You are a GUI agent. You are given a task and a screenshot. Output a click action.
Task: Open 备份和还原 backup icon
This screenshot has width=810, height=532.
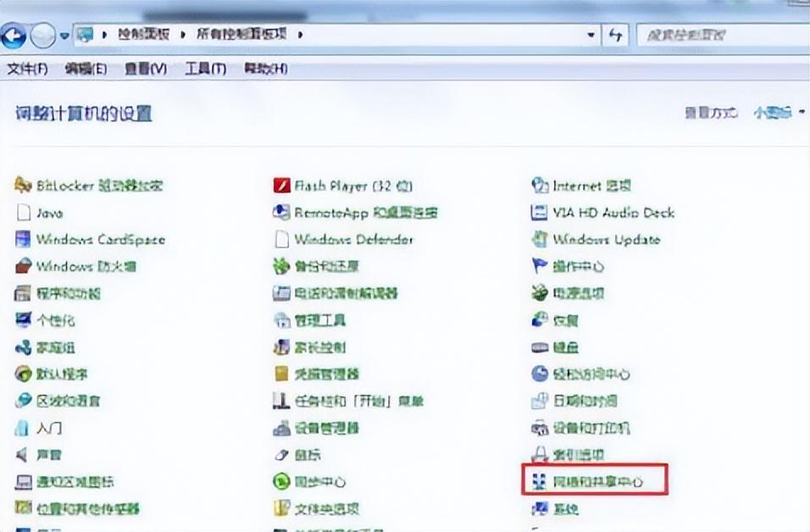(x=281, y=266)
